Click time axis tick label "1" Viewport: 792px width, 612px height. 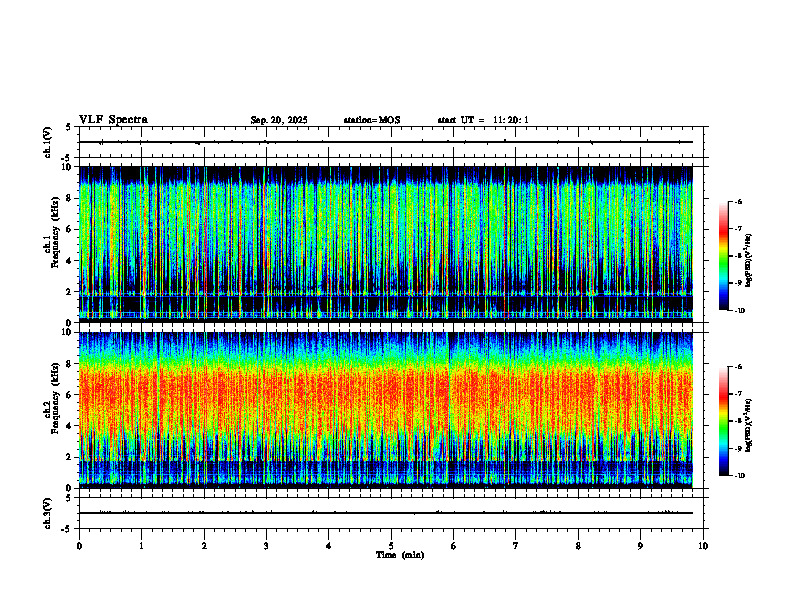coord(141,546)
